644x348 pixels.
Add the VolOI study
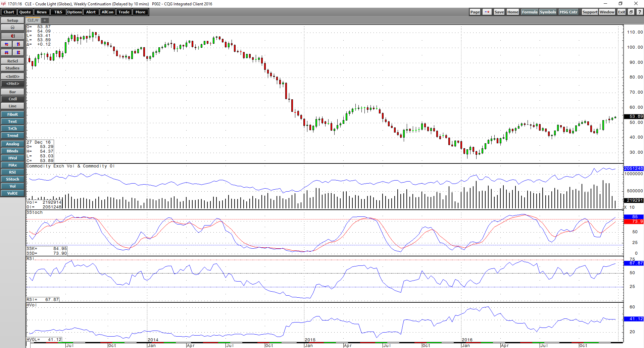pyautogui.click(x=12, y=193)
